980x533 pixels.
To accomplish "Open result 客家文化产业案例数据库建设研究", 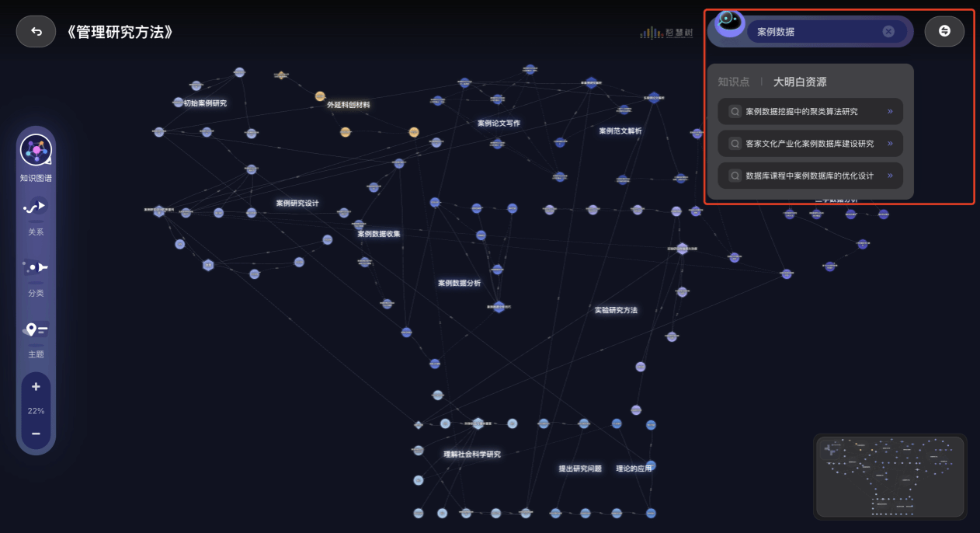I will click(x=809, y=144).
